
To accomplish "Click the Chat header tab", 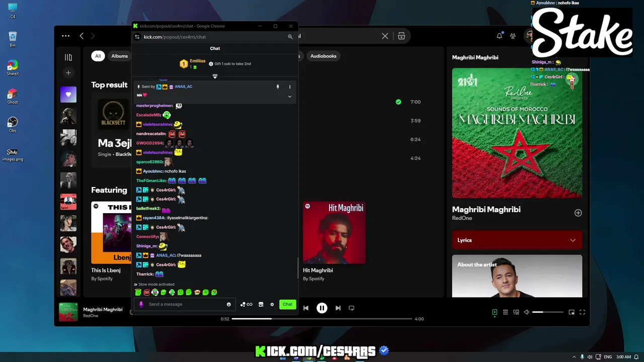I will click(x=215, y=48).
